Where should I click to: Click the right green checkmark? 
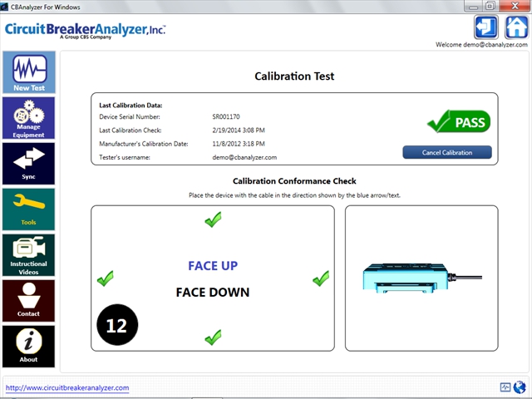click(321, 278)
